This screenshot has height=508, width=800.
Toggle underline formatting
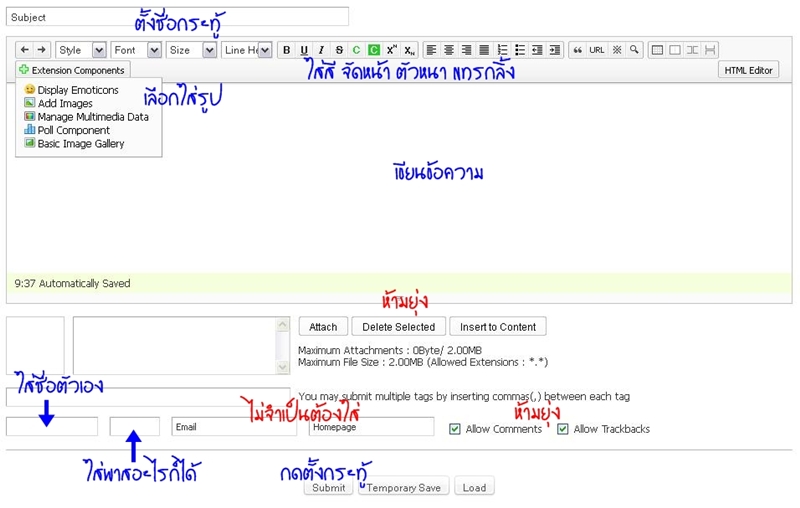coord(304,50)
